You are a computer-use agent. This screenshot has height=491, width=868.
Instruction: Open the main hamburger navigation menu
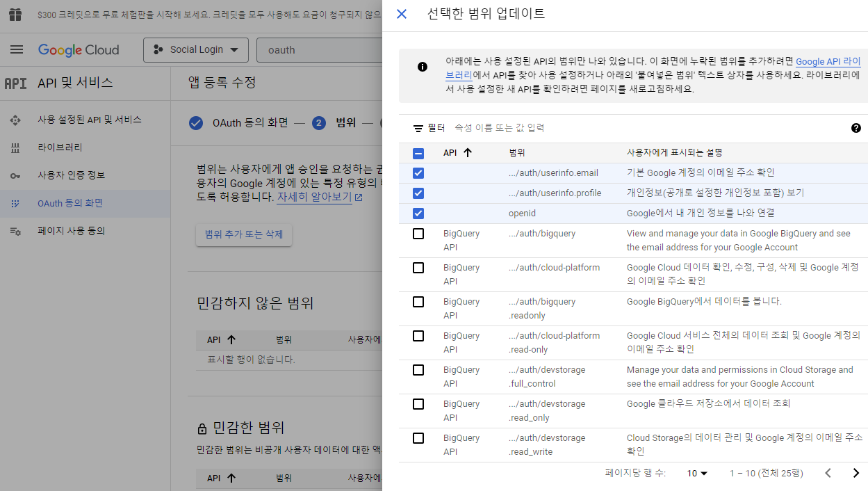click(x=17, y=49)
